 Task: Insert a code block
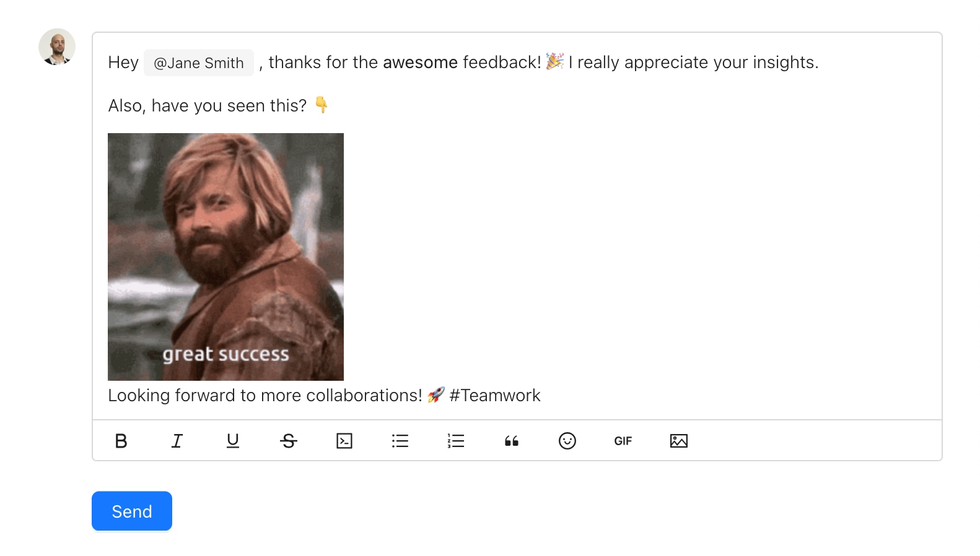(344, 441)
